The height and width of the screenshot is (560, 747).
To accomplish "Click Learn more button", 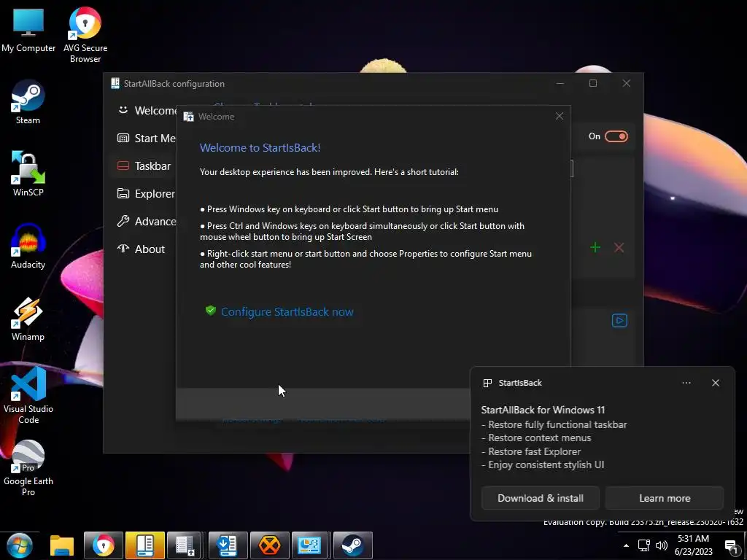I will (x=665, y=498).
